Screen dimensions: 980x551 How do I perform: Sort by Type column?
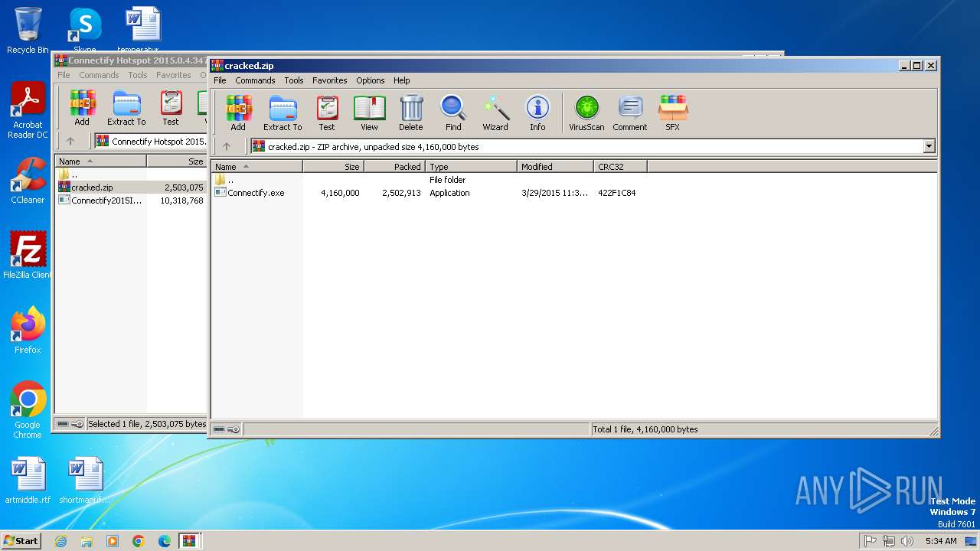tap(471, 166)
